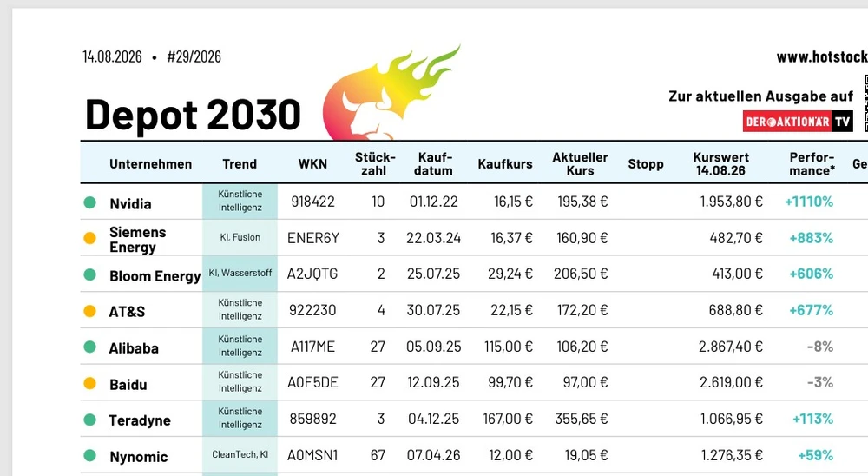Viewport: 868px width, 476px height.
Task: Click the orange dot beside AT&S
Action: [x=89, y=311]
